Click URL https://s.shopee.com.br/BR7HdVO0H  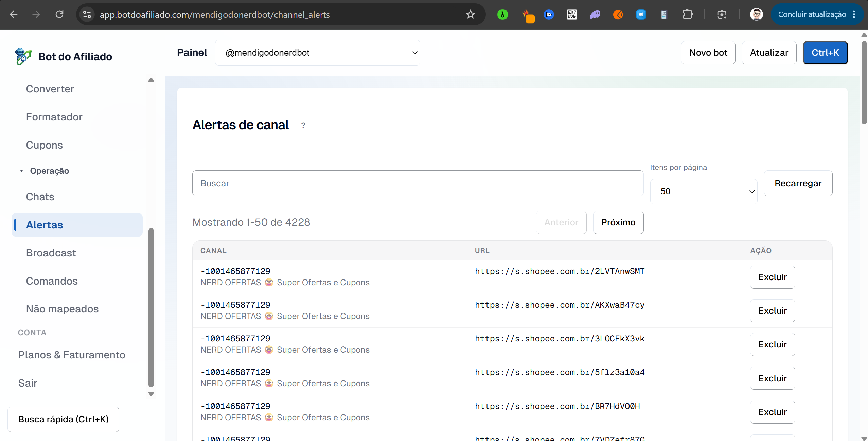557,406
